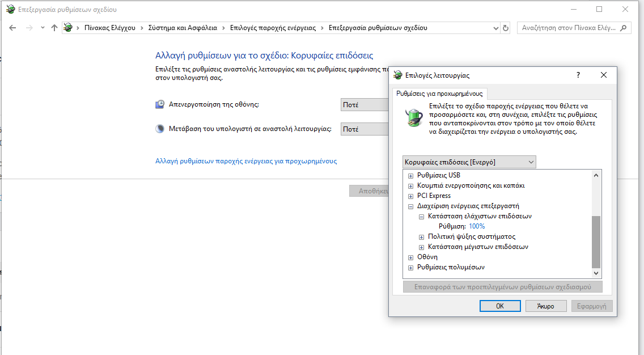The height and width of the screenshot is (355, 644).
Task: Open the address bar history dropdown
Action: pos(495,28)
